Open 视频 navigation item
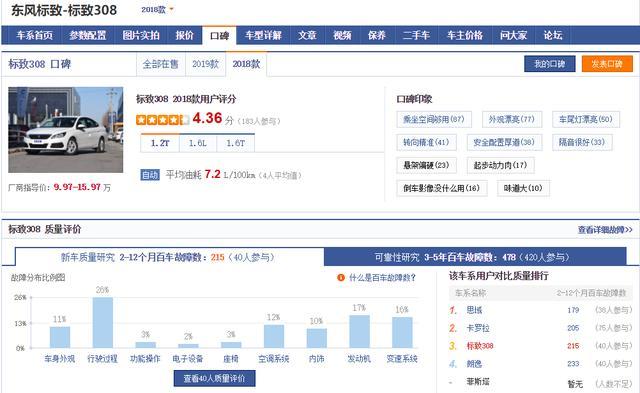640x393 pixels. click(342, 36)
